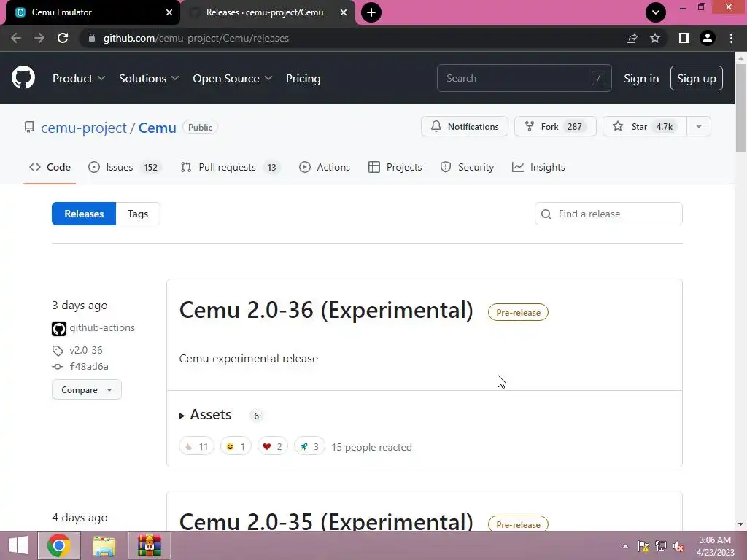Screen dimensions: 747x560
Task: Expand the Solutions menu
Action: 149,79
